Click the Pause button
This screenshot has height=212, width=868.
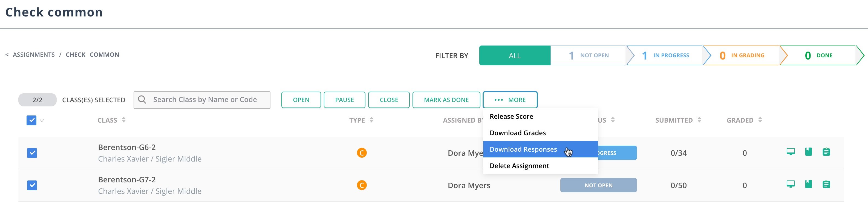pos(344,100)
